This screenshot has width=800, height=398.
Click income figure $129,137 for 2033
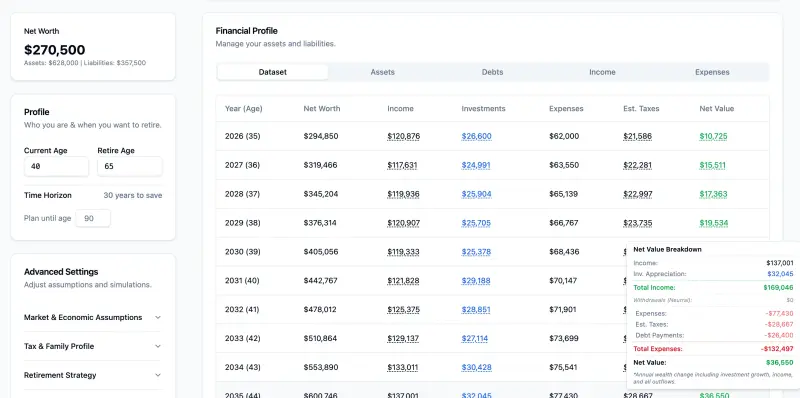tap(403, 338)
